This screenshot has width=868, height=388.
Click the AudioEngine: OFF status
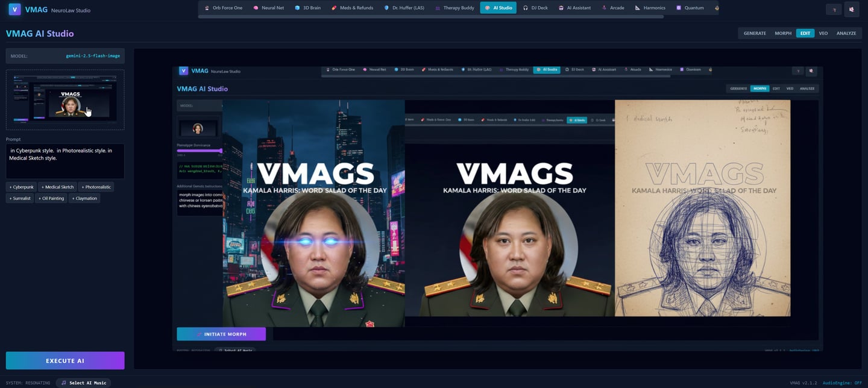[x=843, y=383]
